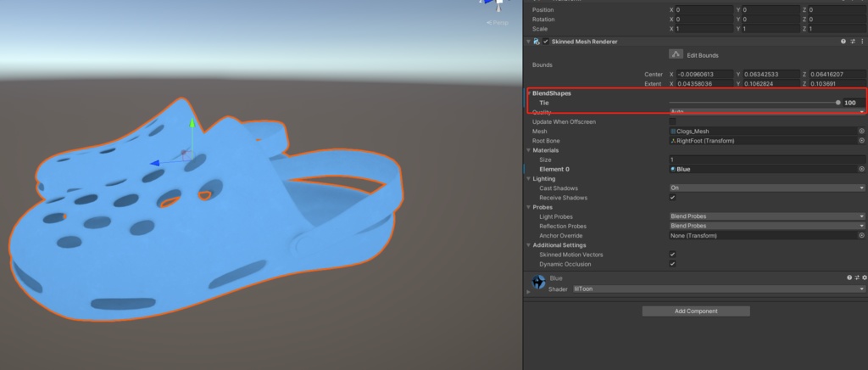Toggle Skinned Mesh Renderer enabled checkbox

pos(546,42)
